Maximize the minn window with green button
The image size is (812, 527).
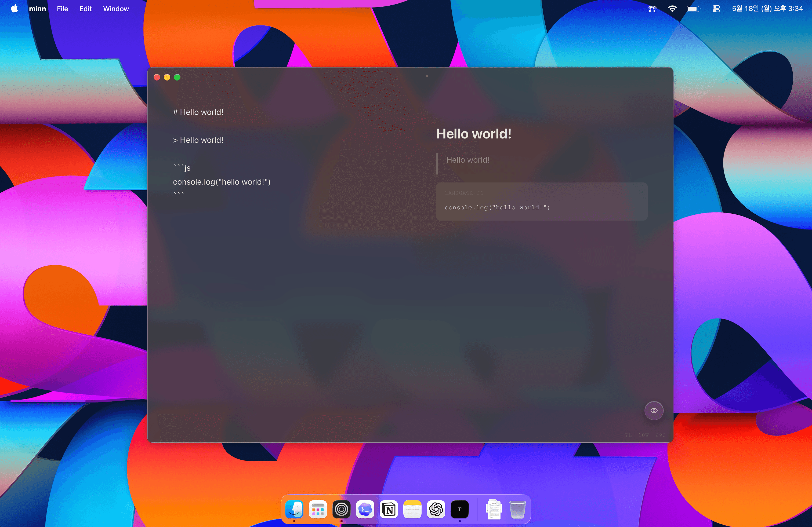[x=177, y=77]
